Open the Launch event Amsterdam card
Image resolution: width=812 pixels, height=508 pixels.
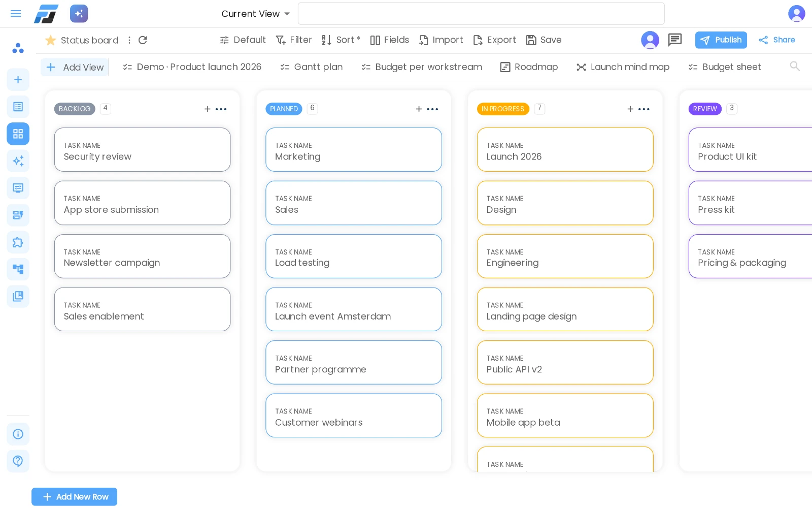354,309
